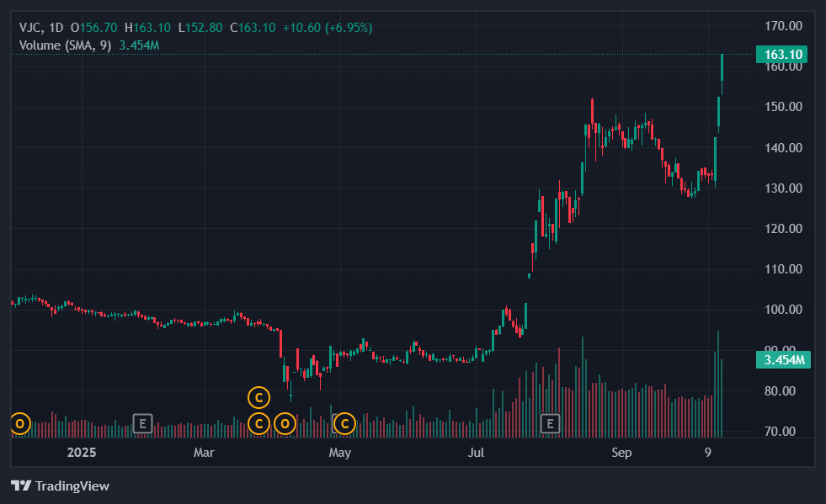This screenshot has height=504, width=826.
Task: Select the lower stacked C event marker
Action: pyautogui.click(x=259, y=422)
